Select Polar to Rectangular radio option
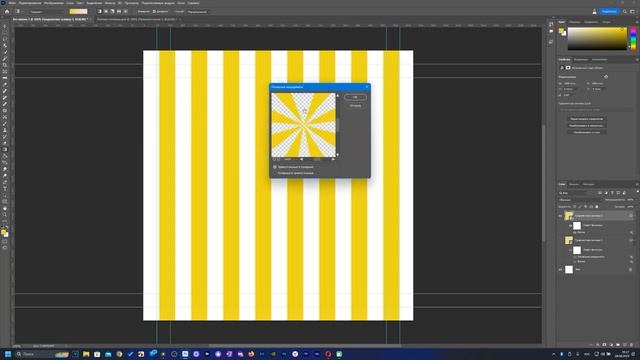Image resolution: width=640 pixels, height=360 pixels. pos(275,173)
